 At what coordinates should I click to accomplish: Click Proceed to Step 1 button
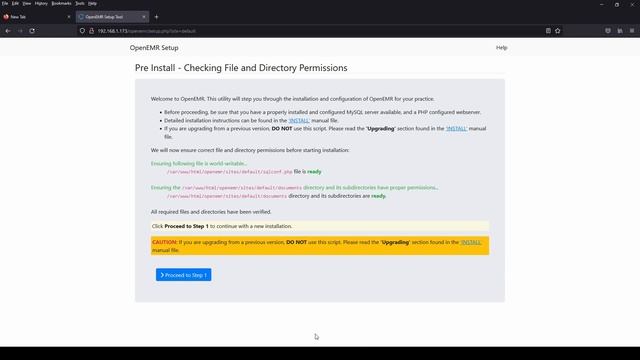(x=184, y=275)
